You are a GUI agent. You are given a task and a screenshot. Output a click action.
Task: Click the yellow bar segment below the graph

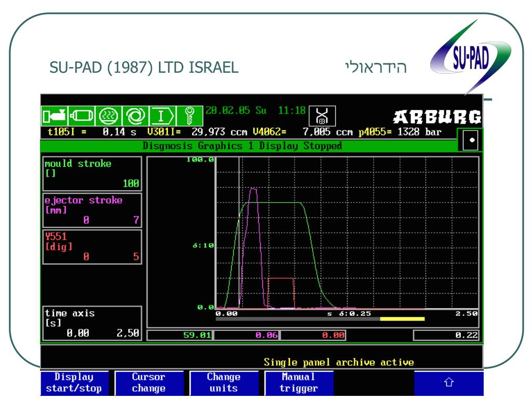(403, 319)
